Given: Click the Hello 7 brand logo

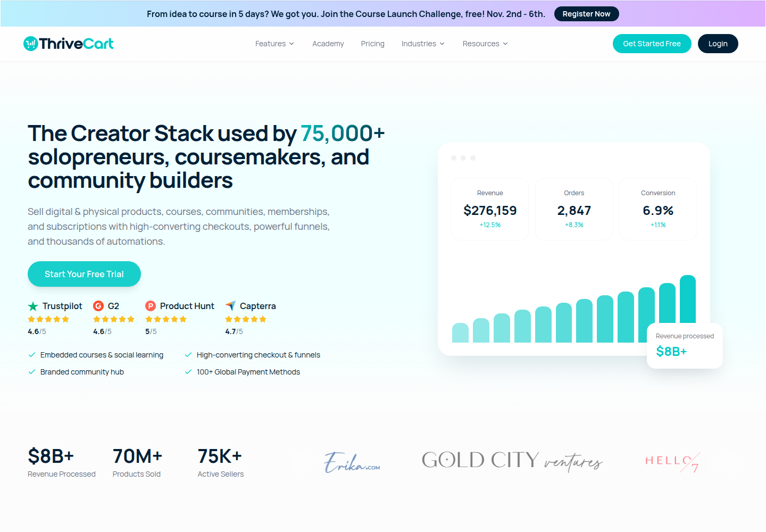Looking at the screenshot, I should point(673,462).
